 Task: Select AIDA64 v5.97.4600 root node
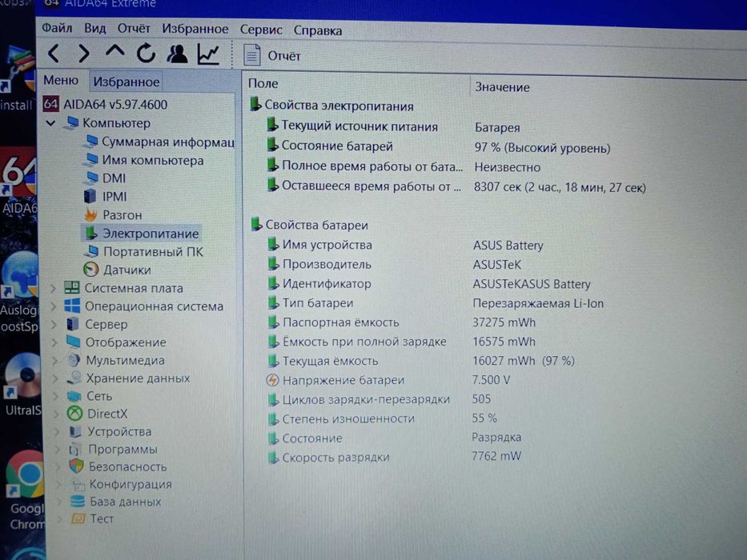106,104
